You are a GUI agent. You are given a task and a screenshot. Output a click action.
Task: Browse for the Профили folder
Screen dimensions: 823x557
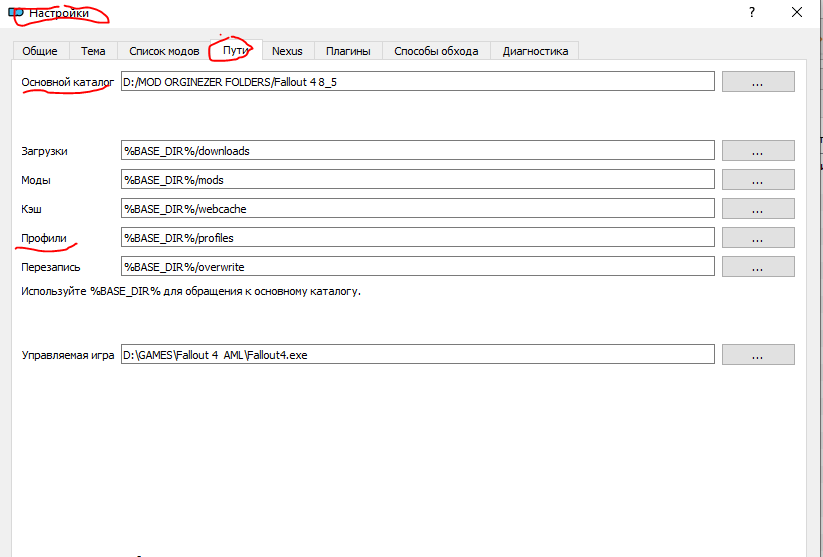point(758,238)
